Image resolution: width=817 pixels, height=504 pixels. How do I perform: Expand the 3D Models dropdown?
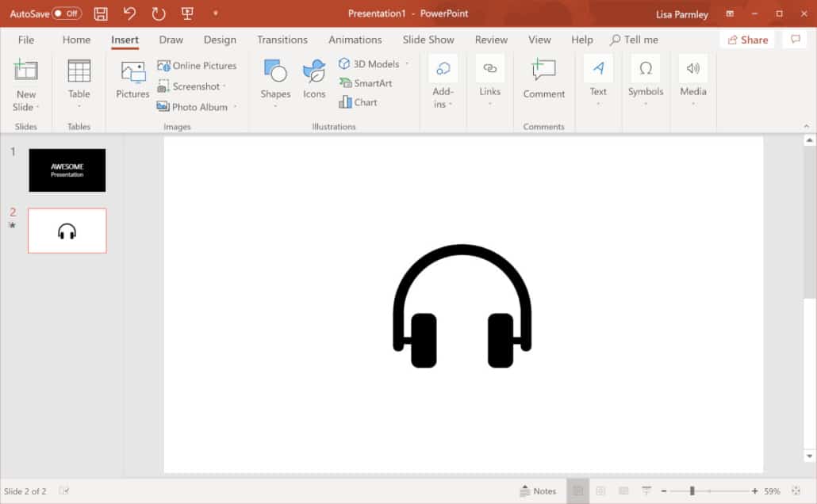pyautogui.click(x=405, y=64)
